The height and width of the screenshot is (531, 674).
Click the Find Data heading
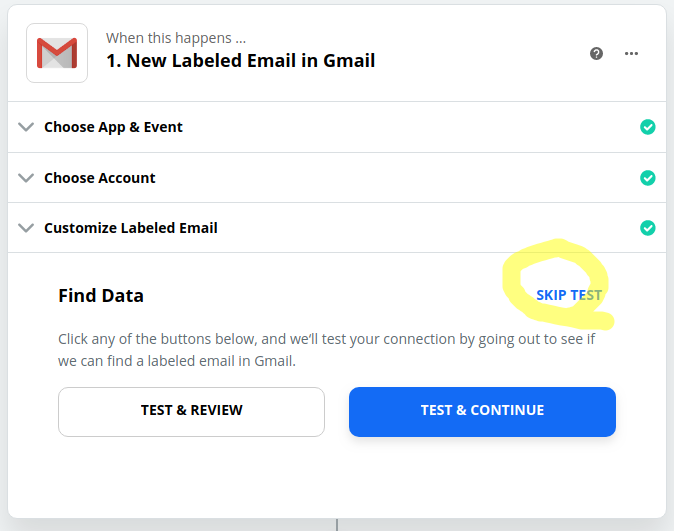[101, 296]
